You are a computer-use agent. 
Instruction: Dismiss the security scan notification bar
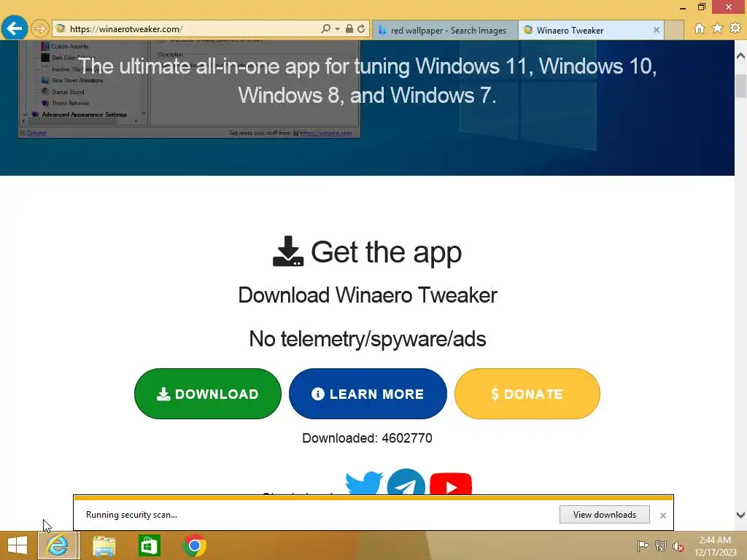[662, 516]
